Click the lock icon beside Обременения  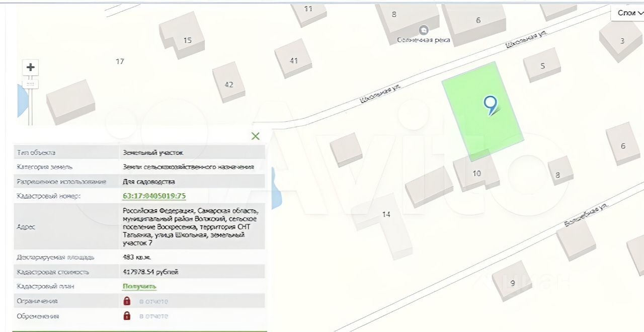(127, 316)
